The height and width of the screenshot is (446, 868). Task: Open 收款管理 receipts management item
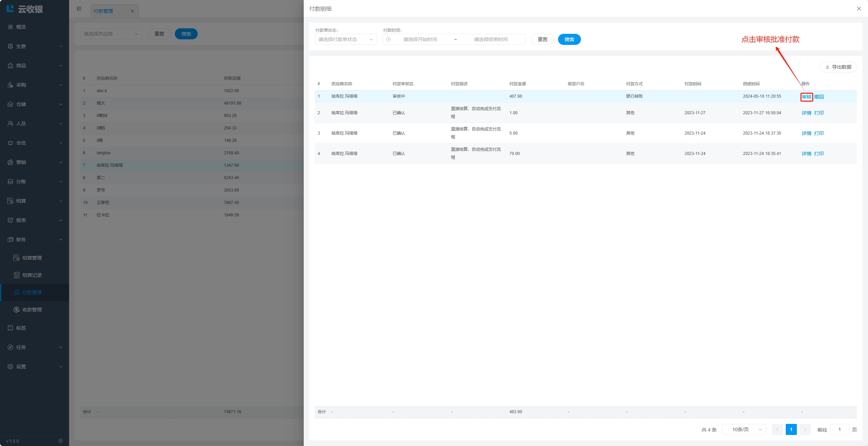point(32,310)
